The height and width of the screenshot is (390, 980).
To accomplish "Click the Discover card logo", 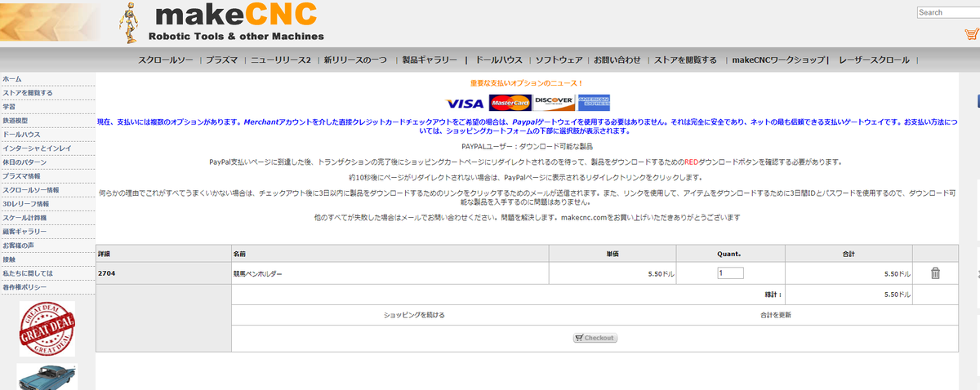I will [555, 103].
